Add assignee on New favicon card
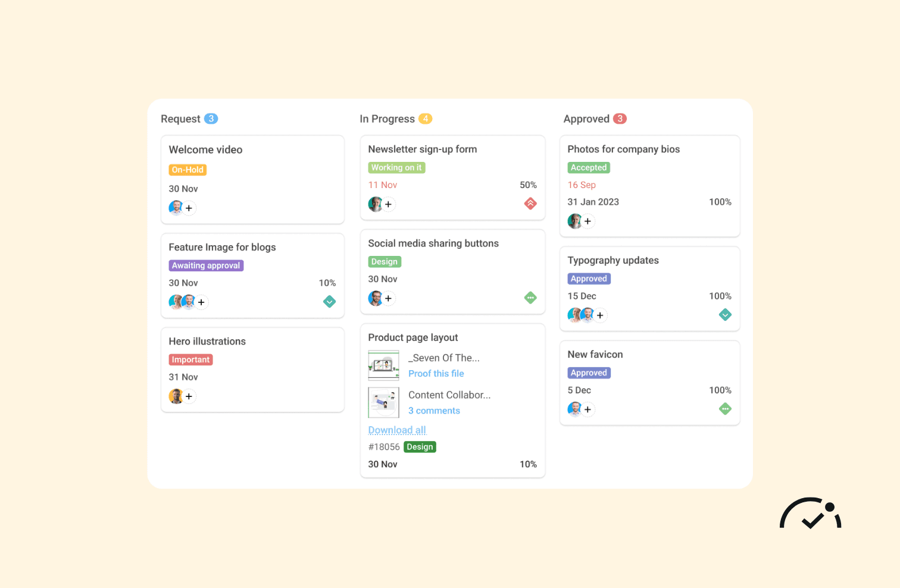 [587, 409]
